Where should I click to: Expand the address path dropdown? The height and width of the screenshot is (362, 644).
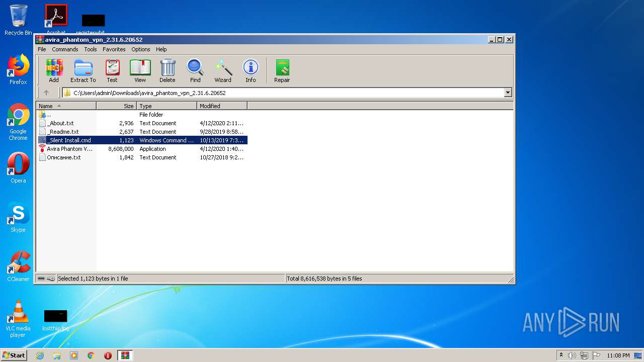[x=508, y=93]
